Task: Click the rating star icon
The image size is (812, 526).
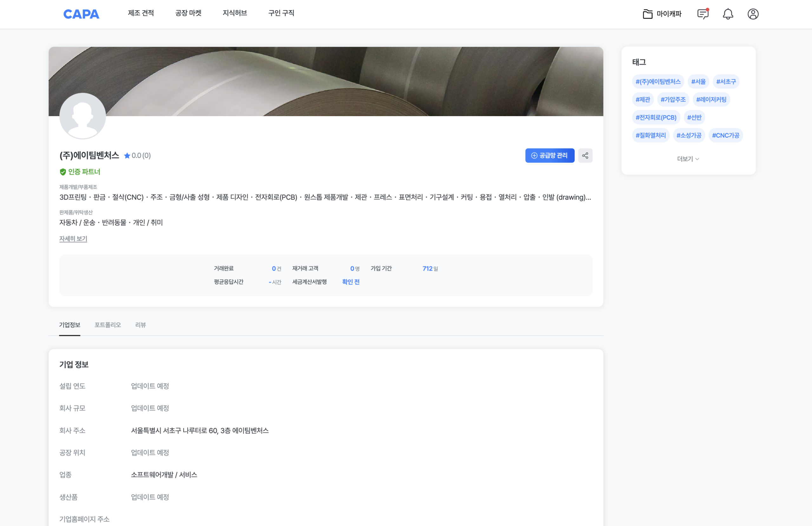Action: click(127, 156)
